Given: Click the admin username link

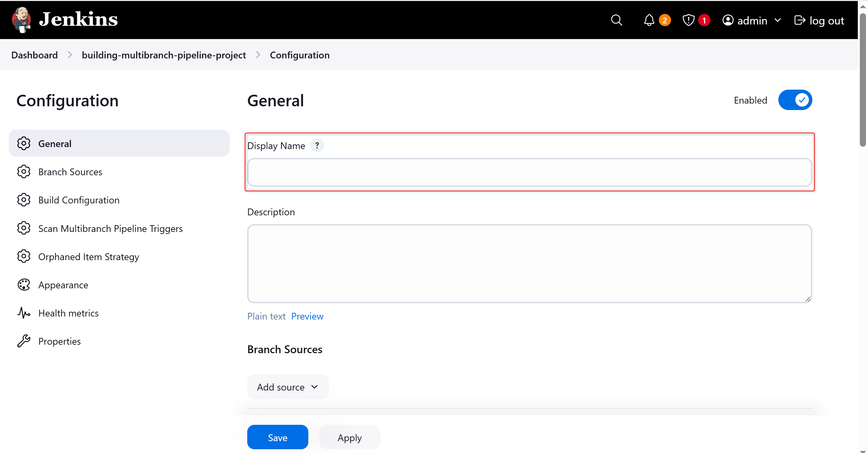Looking at the screenshot, I should [x=752, y=21].
